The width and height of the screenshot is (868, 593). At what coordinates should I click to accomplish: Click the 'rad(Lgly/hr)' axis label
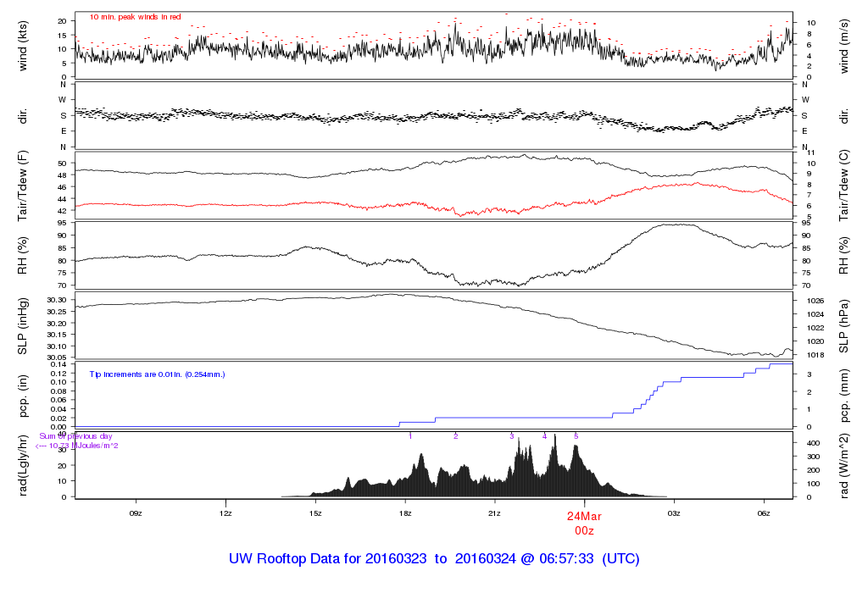coord(23,465)
